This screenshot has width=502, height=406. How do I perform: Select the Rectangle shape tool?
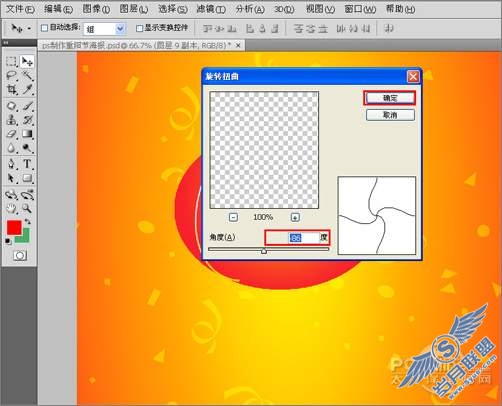(27, 178)
